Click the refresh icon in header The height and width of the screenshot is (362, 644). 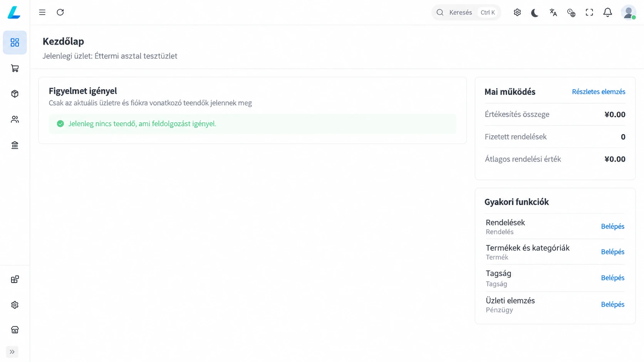(x=60, y=12)
